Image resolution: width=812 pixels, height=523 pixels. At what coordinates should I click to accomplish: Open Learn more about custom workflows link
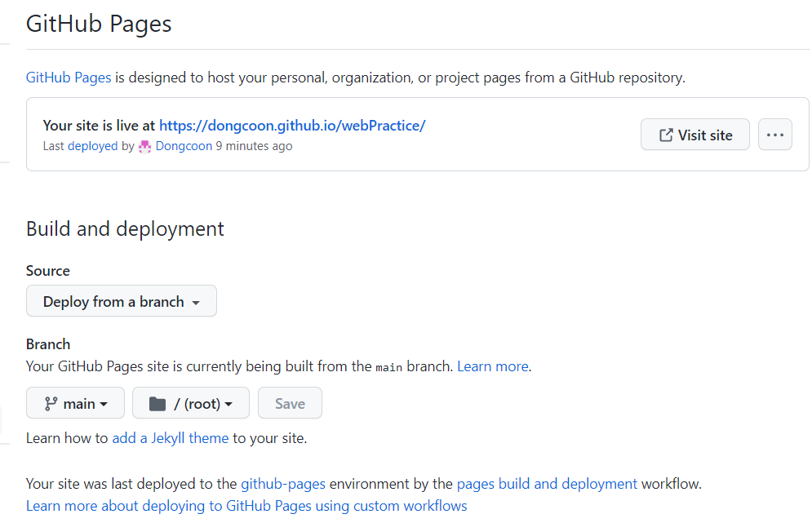[246, 506]
